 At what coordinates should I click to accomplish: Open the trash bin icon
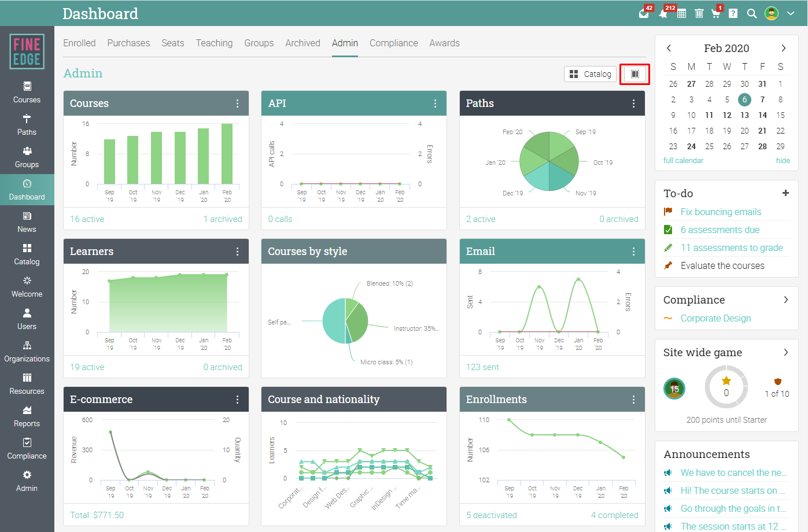pyautogui.click(x=699, y=13)
